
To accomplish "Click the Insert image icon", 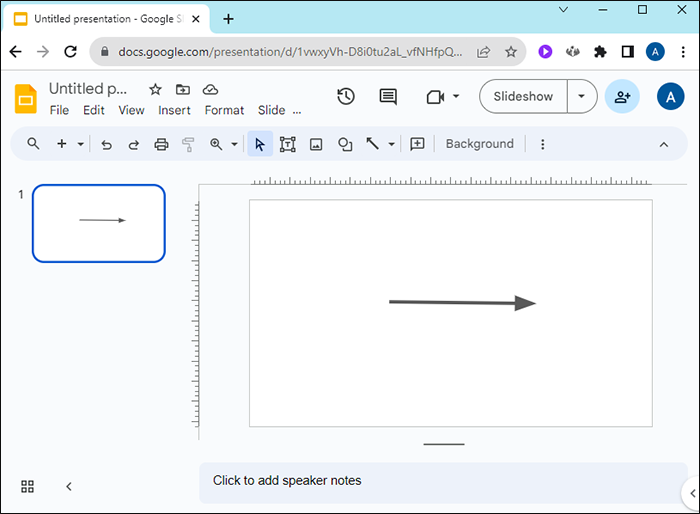I will pyautogui.click(x=316, y=144).
